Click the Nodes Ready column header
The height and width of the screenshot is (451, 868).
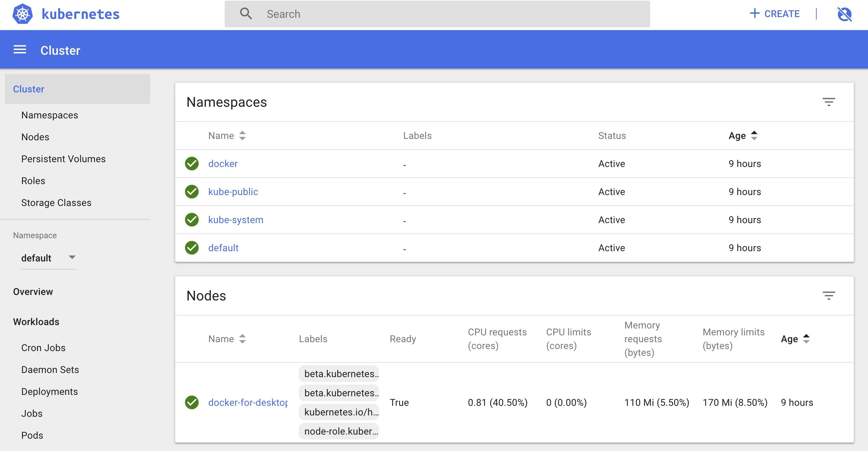pos(403,339)
